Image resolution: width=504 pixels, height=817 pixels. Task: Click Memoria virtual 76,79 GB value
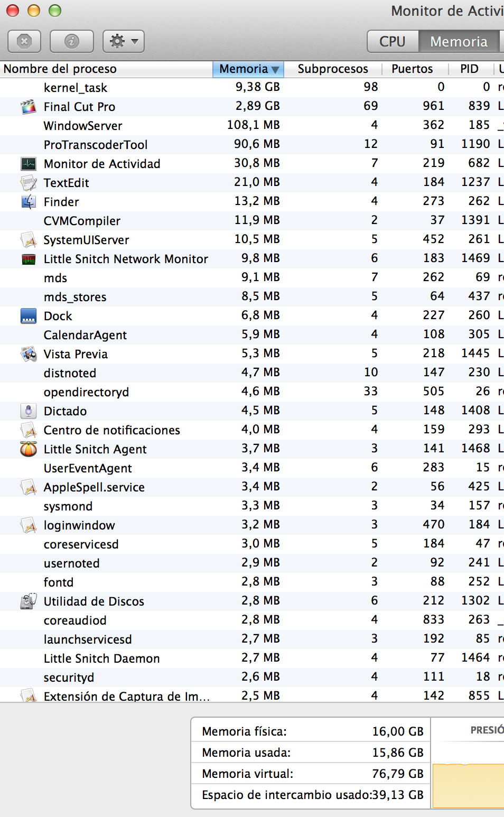(x=398, y=774)
